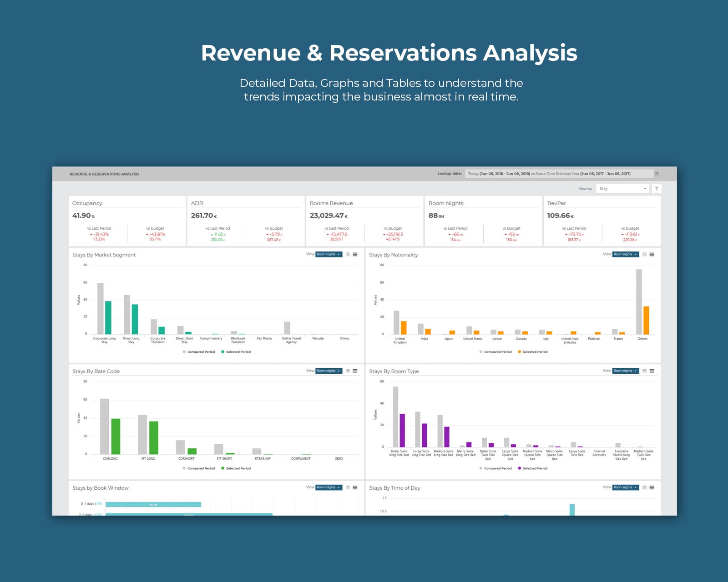Click the Rooms Revenue KPI card title
This screenshot has height=582, width=728.
(331, 203)
